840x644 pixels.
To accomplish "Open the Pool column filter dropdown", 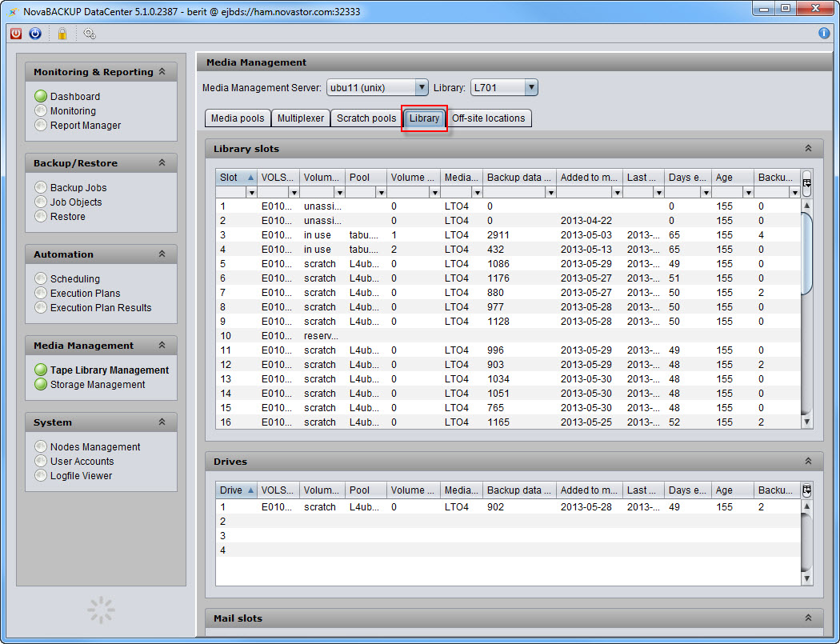I will point(381,192).
